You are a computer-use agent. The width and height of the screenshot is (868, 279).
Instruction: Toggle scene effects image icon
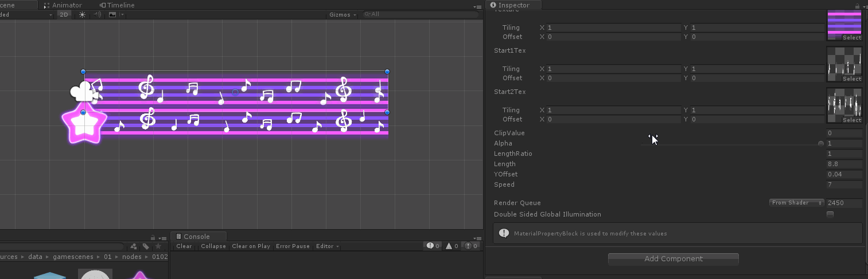(112, 14)
